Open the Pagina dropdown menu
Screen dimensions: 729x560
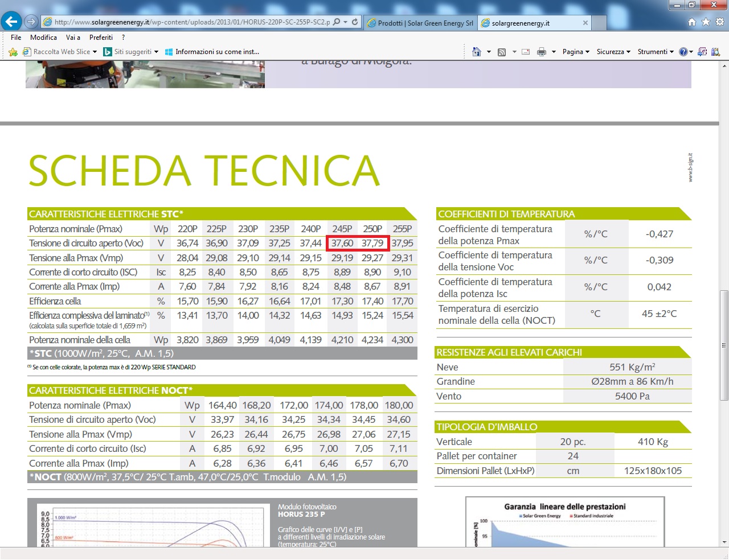[x=576, y=52]
